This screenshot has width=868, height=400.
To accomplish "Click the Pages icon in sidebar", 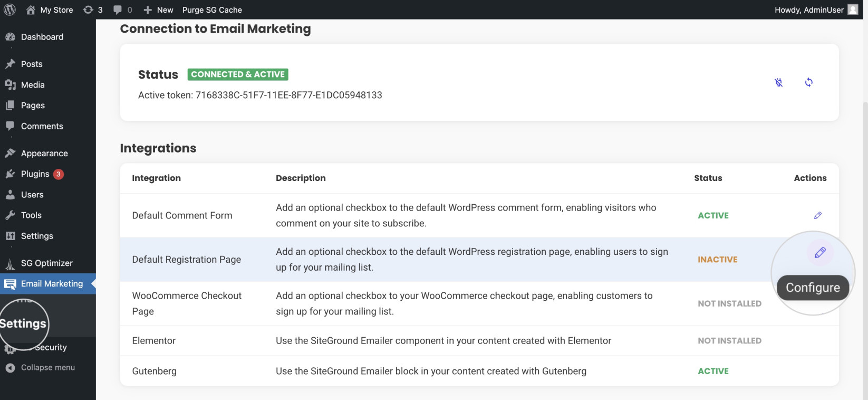I will pyautogui.click(x=10, y=106).
